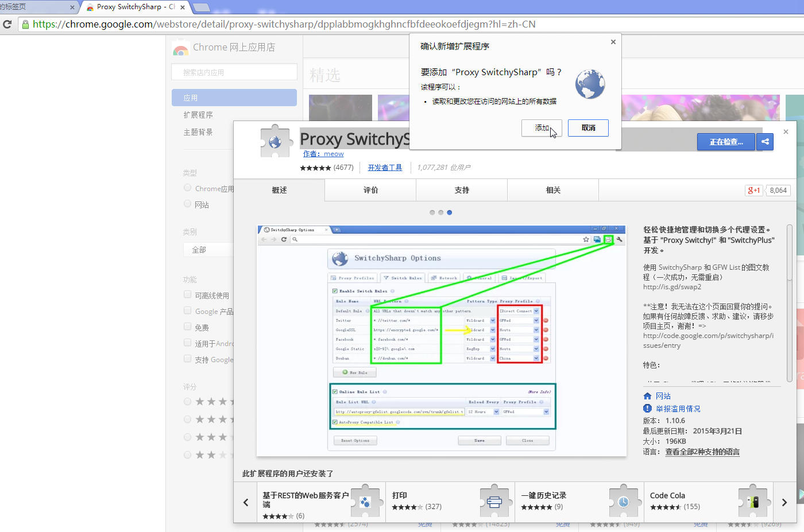Click the 2015年3月21日 update date
The width and height of the screenshot is (804, 532).
click(x=717, y=431)
